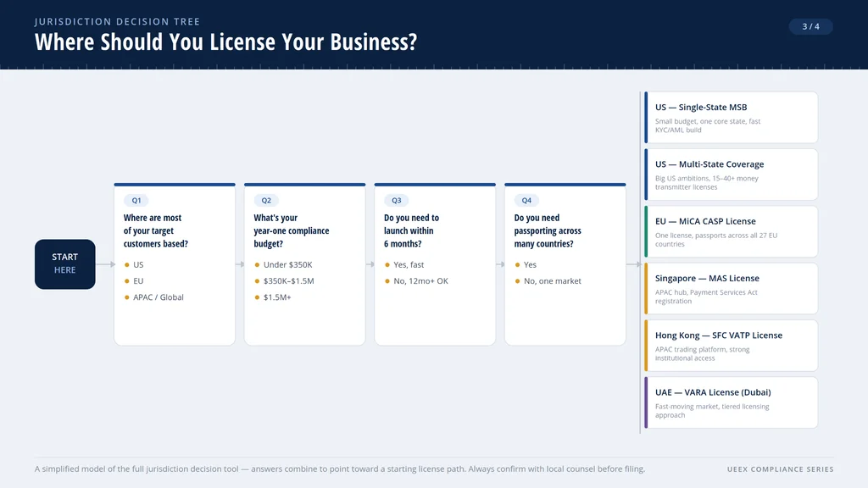868x488 pixels.
Task: Choose 'No, one market' option
Action: [x=548, y=281]
